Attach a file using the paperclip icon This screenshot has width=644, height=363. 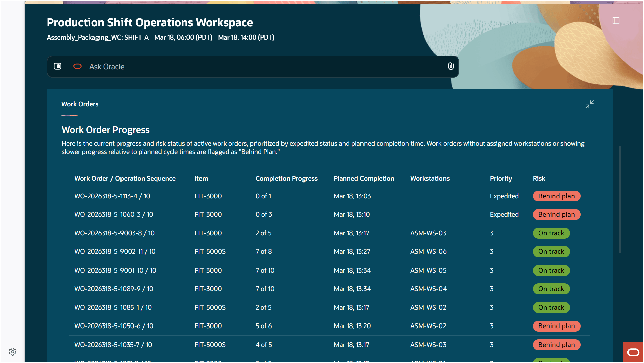(450, 66)
